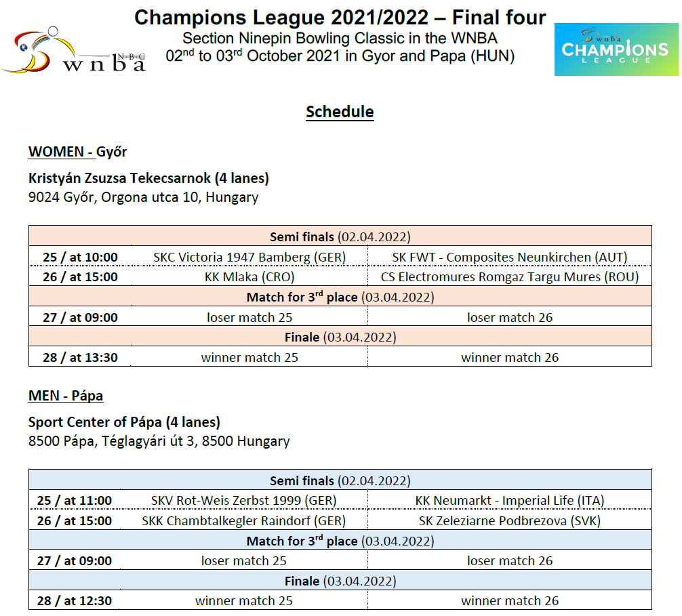682x616 pixels.
Task: Select the women's 28 / at 13:30 cell
Action: pos(80,357)
